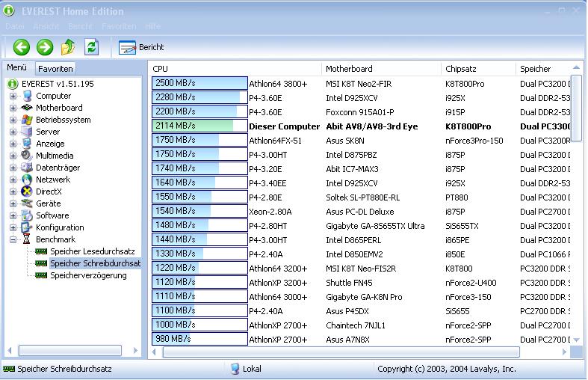Click the Soltek SL-PT880E-RL motherboard cell
Viewport: 588px width, 380px height.
click(x=362, y=197)
